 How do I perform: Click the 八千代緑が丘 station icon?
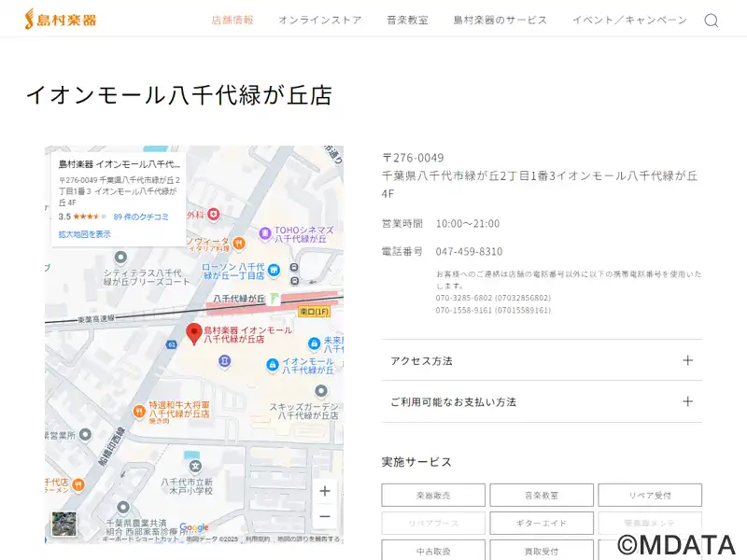[274, 299]
